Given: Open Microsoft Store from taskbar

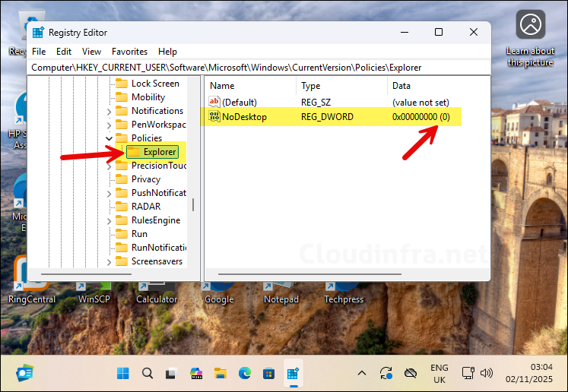Looking at the screenshot, I should pyautogui.click(x=268, y=373).
